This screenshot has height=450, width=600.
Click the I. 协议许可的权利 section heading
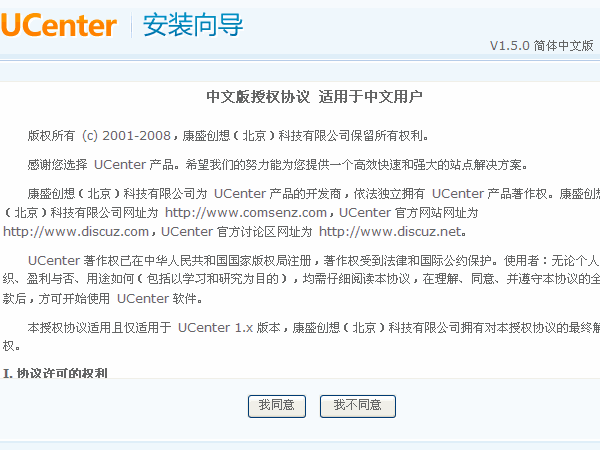point(55,373)
